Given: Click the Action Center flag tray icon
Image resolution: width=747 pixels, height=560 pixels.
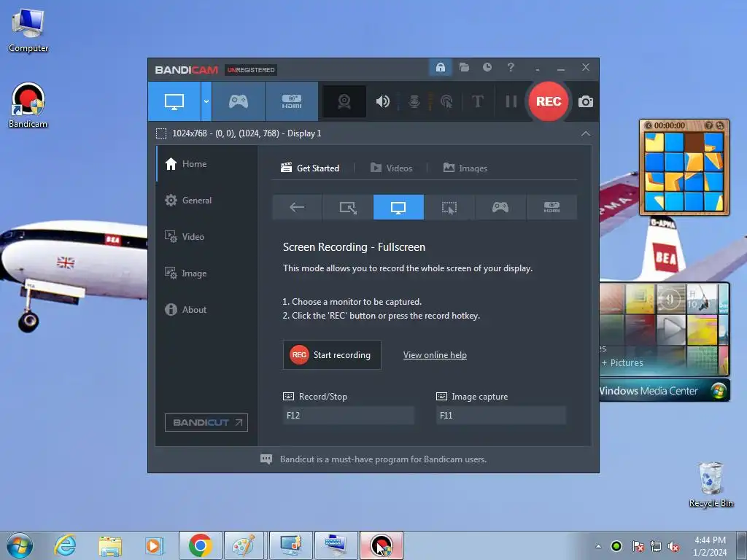Looking at the screenshot, I should tap(638, 546).
